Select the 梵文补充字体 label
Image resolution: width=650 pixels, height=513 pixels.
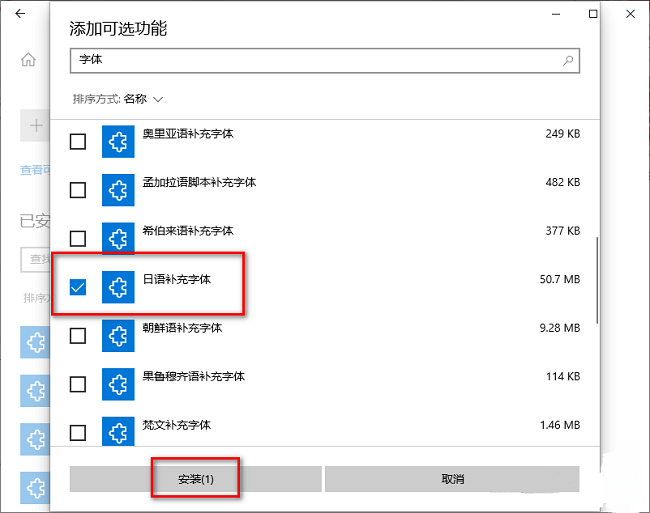click(177, 425)
